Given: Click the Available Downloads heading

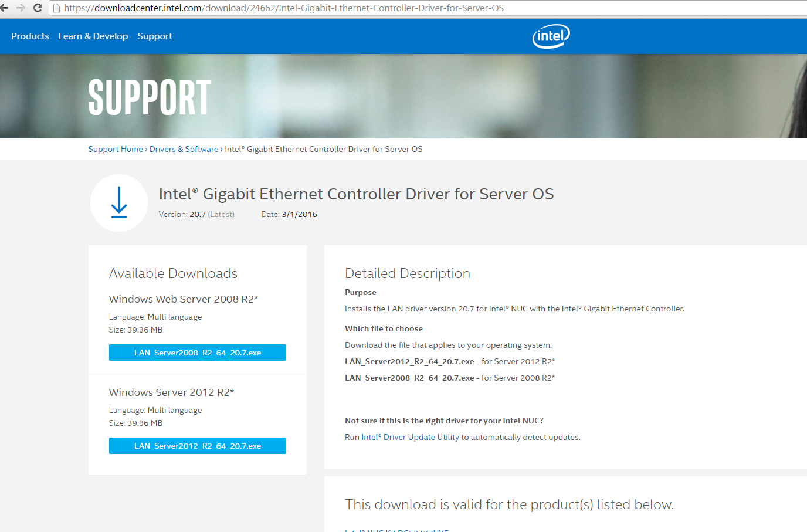Looking at the screenshot, I should [173, 273].
